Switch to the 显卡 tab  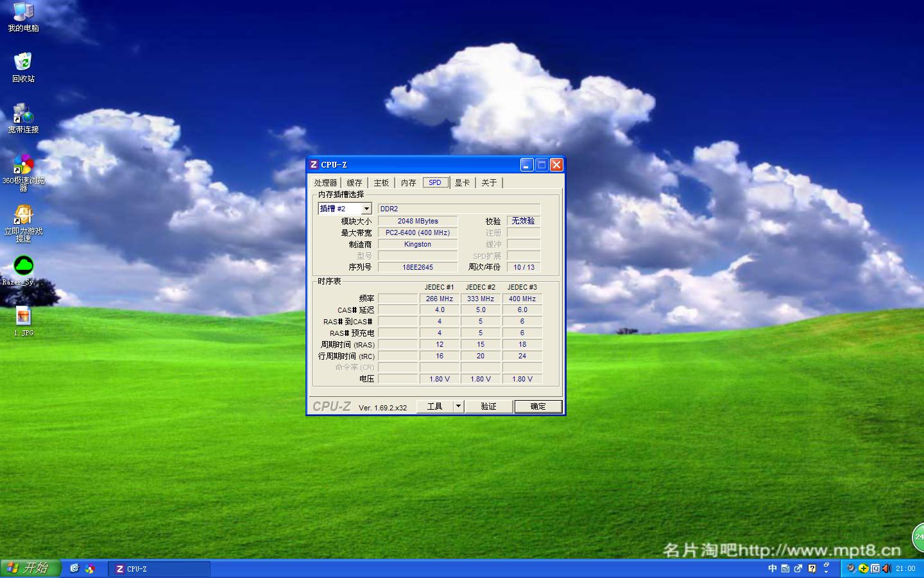coord(462,183)
